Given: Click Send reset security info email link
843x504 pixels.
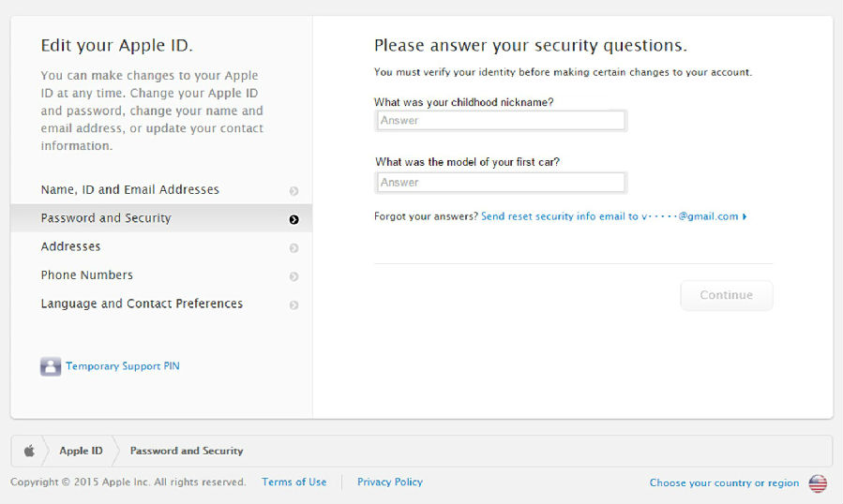Looking at the screenshot, I should tap(613, 216).
